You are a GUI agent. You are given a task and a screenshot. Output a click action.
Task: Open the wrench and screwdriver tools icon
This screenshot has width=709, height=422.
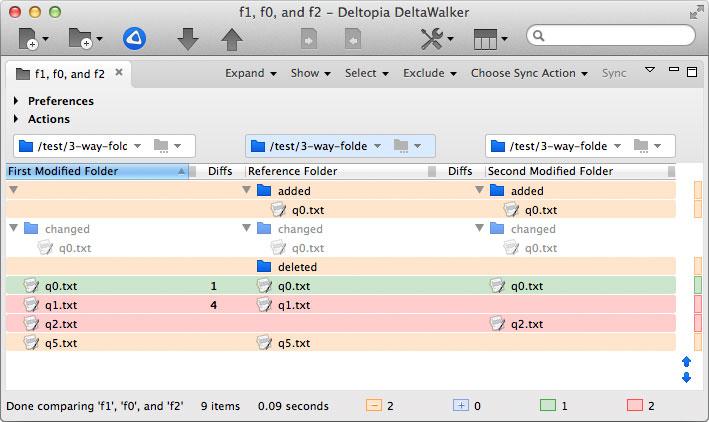(432, 39)
